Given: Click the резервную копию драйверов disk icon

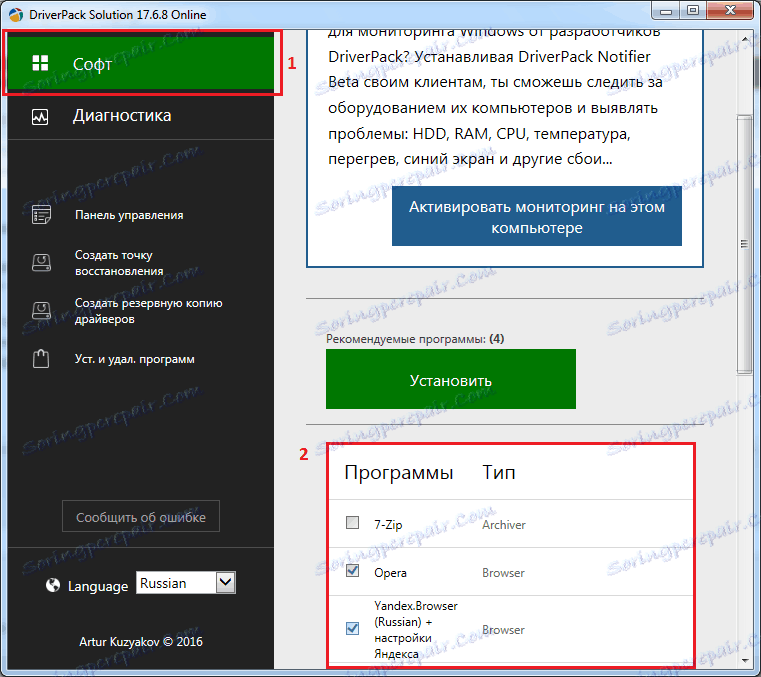Looking at the screenshot, I should (x=41, y=311).
